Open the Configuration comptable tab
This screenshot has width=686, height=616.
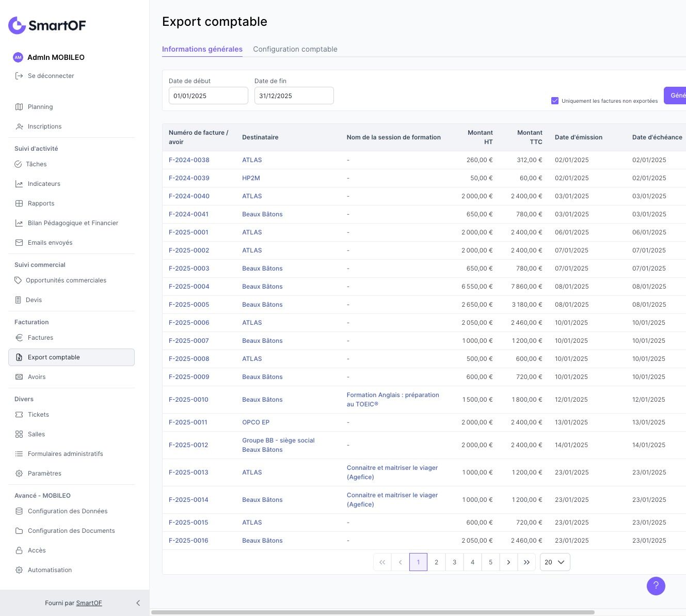[x=295, y=49]
